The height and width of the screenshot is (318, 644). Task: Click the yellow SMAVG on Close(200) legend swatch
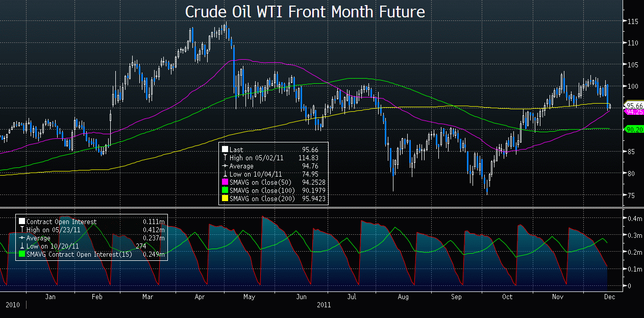click(225, 199)
